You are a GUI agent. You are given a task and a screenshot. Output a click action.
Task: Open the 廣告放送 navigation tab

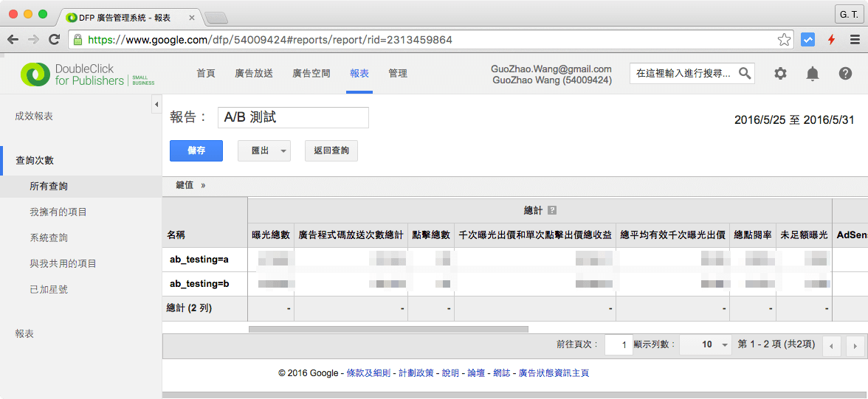(x=254, y=73)
